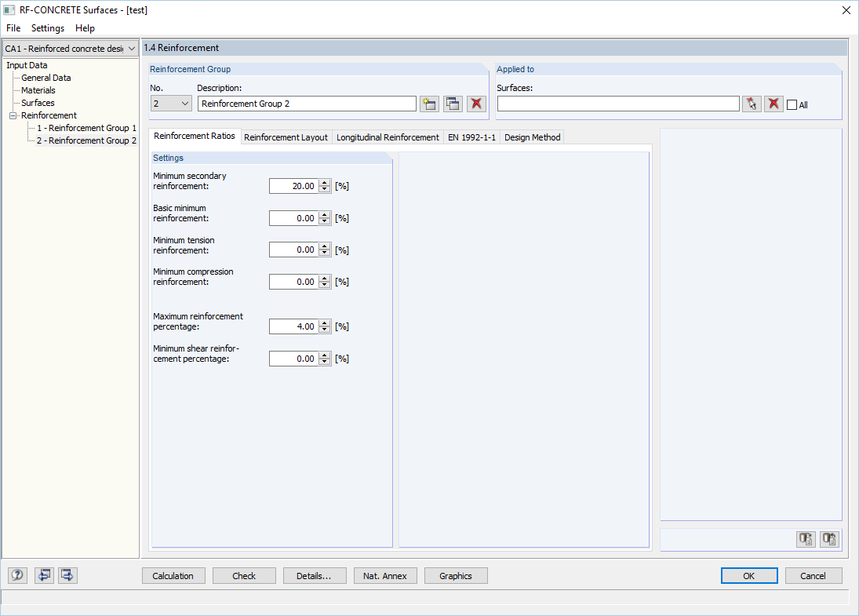Clear the Surfaces list with the red X
This screenshot has width=859, height=616.
point(773,104)
